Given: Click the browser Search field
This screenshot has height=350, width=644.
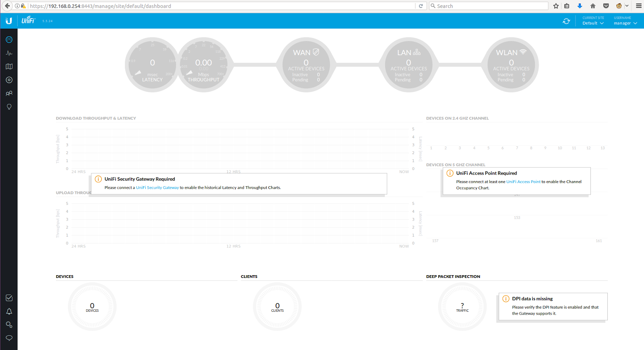Looking at the screenshot, I should (x=489, y=6).
